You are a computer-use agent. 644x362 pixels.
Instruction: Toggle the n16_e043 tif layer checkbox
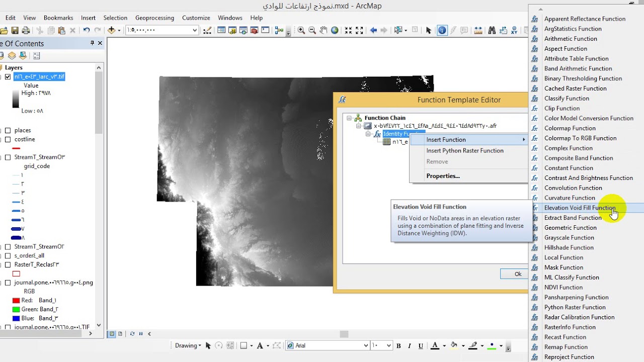point(8,77)
